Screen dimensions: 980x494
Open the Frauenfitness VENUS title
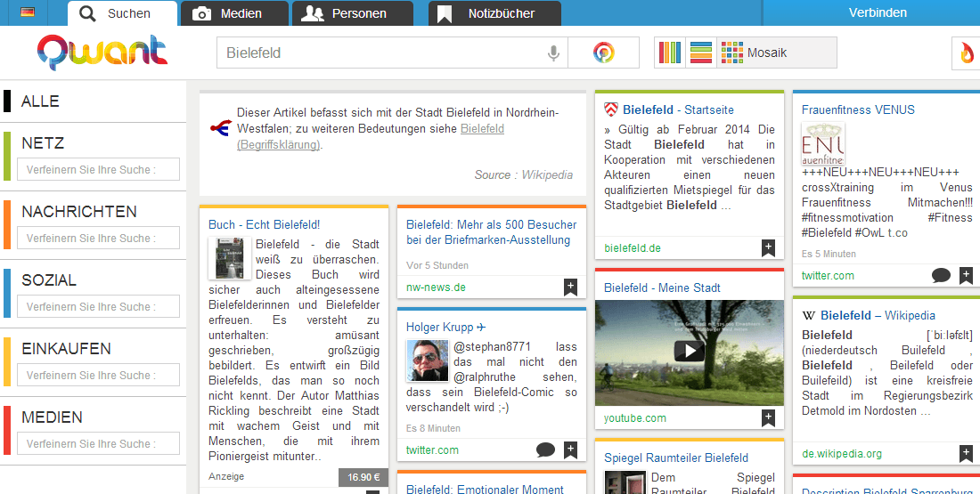click(x=858, y=109)
